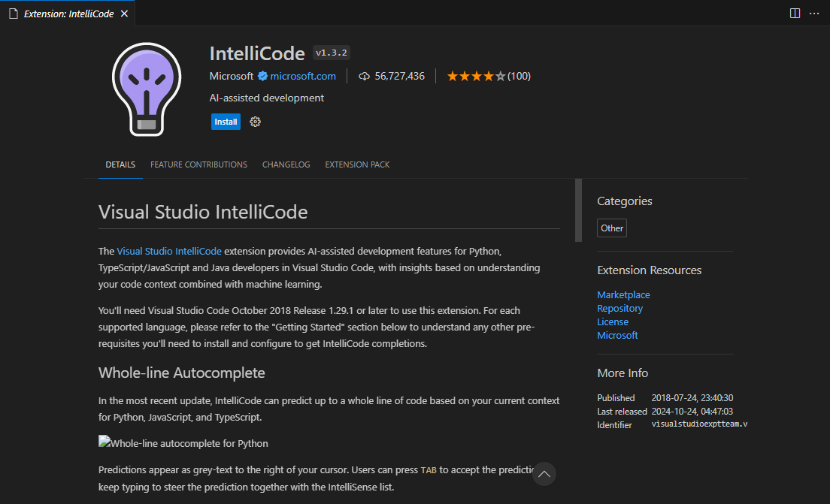The image size is (830, 504).
Task: Click the split editor right icon
Action: [x=795, y=14]
